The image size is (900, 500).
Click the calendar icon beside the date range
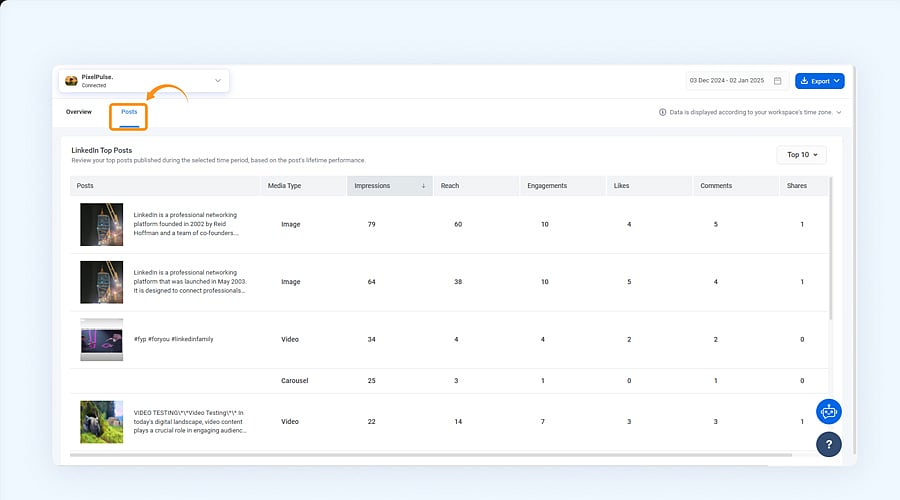pyautogui.click(x=778, y=81)
